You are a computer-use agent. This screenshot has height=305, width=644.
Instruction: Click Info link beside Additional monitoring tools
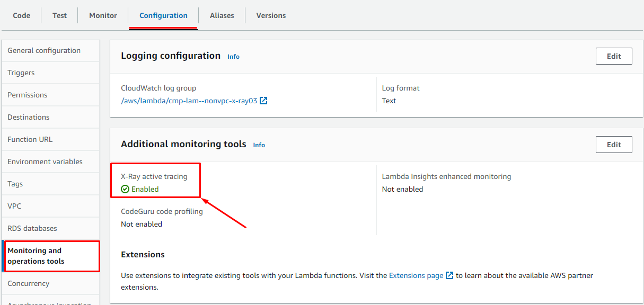coord(259,145)
